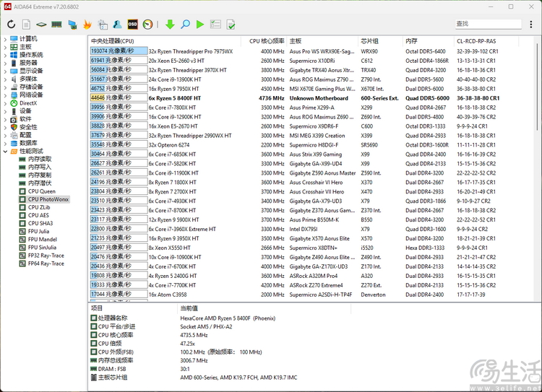The image size is (542, 392).
Task: Click the checkmark document toolbar icon
Action: (x=231, y=24)
